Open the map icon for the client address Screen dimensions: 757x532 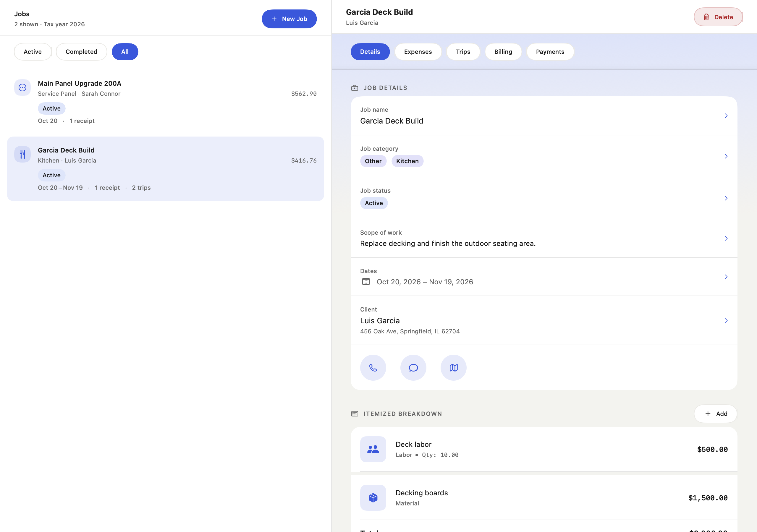pyautogui.click(x=453, y=367)
